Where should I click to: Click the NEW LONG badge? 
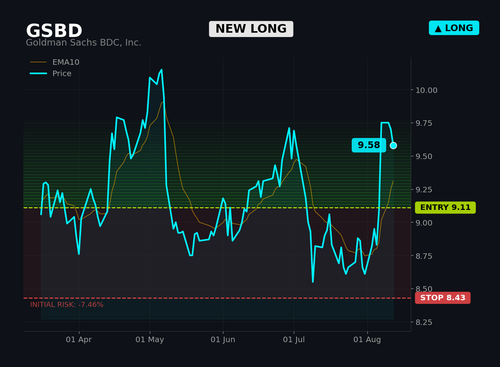point(251,29)
